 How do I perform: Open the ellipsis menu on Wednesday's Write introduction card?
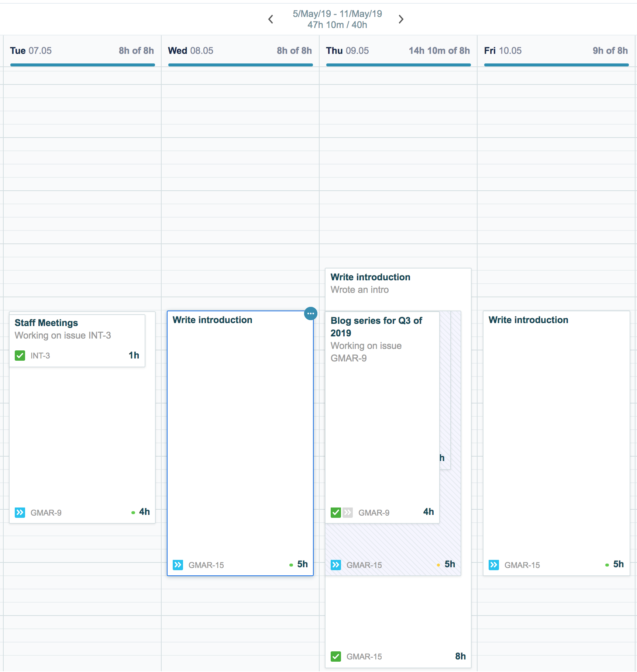310,313
